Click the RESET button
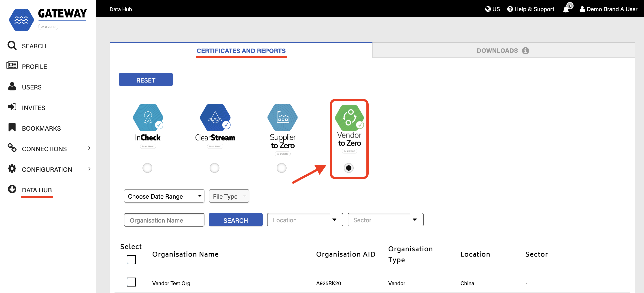 (x=146, y=80)
